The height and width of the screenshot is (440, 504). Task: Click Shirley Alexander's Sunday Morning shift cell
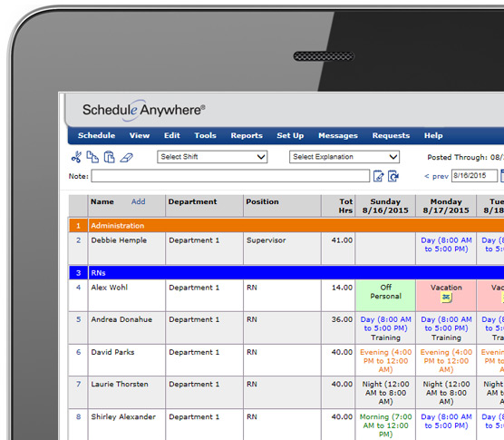click(385, 425)
